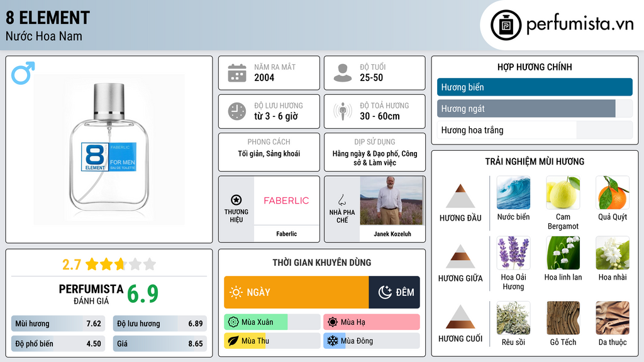Open the Quả Quýt note image
The width and height of the screenshot is (644, 362).
pos(613,192)
